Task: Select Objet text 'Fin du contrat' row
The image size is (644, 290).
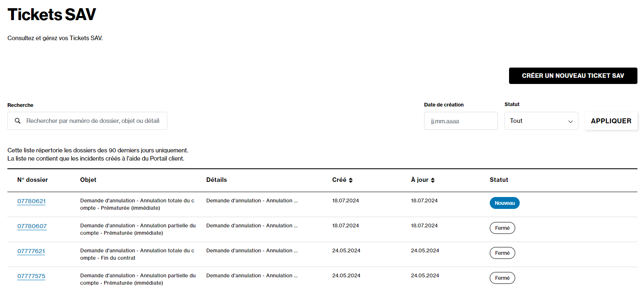Action: tap(137, 254)
